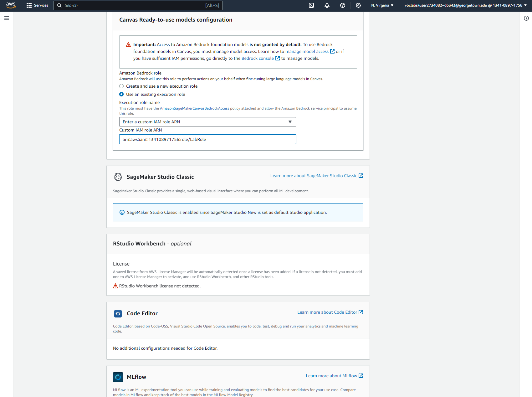Image resolution: width=532 pixels, height=397 pixels.
Task: Click the red Important warning triangle icon
Action: click(x=128, y=44)
